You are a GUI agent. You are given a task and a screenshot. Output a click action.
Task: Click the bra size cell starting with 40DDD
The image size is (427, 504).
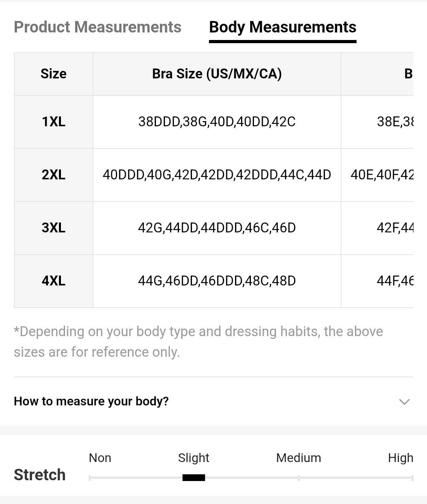[x=217, y=175]
